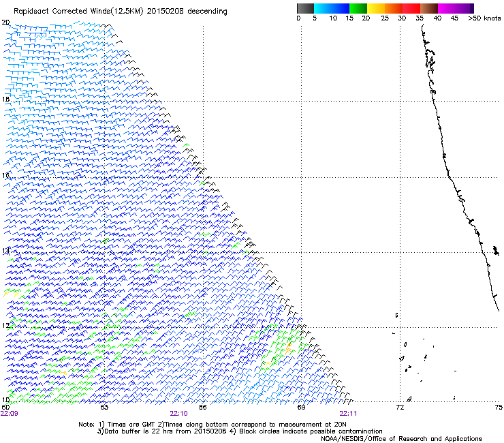Click the red 30-35 knots color swatch

[411, 8]
